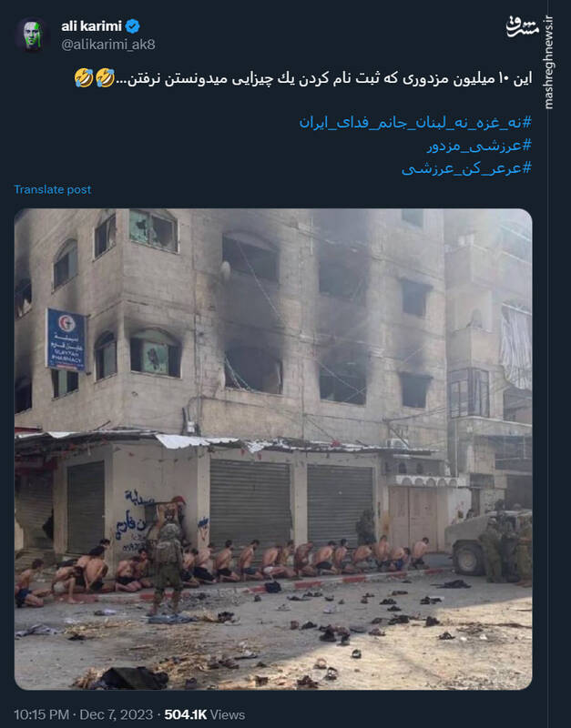
Task: Open the @alikarimi_ak8 handle
Action: coord(107,44)
